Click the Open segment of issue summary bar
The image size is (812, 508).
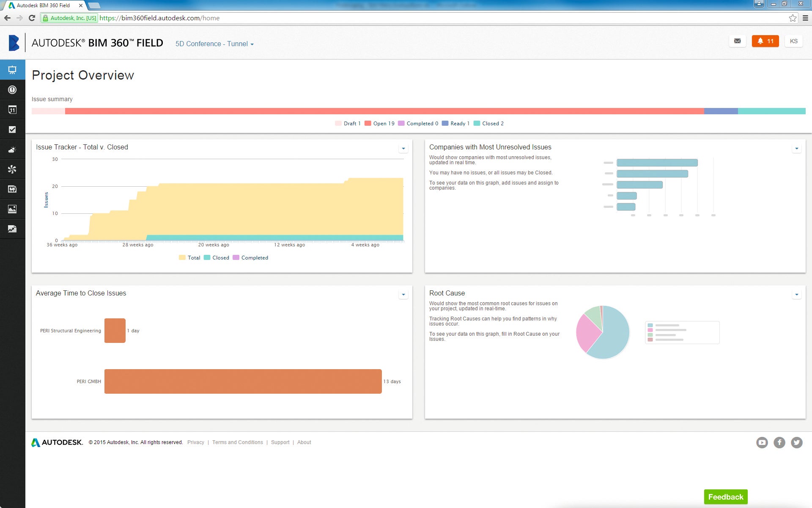(384, 111)
